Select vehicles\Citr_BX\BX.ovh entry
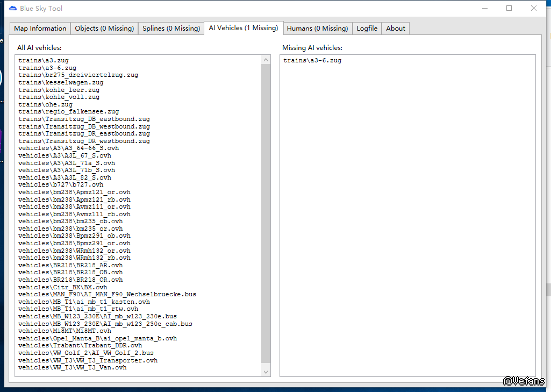 pyautogui.click(x=63, y=287)
